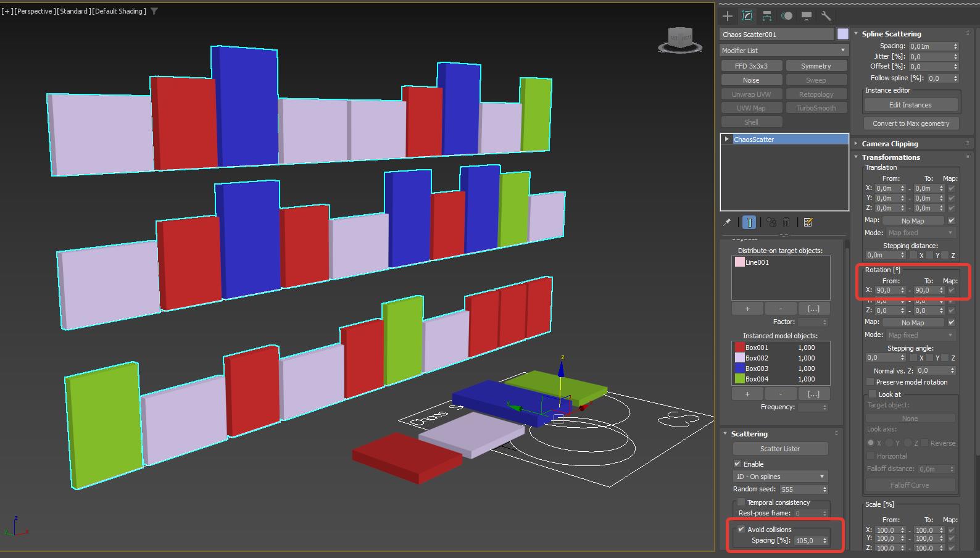Image resolution: width=980 pixels, height=558 pixels.
Task: Open the Scatter Lister
Action: [780, 449]
